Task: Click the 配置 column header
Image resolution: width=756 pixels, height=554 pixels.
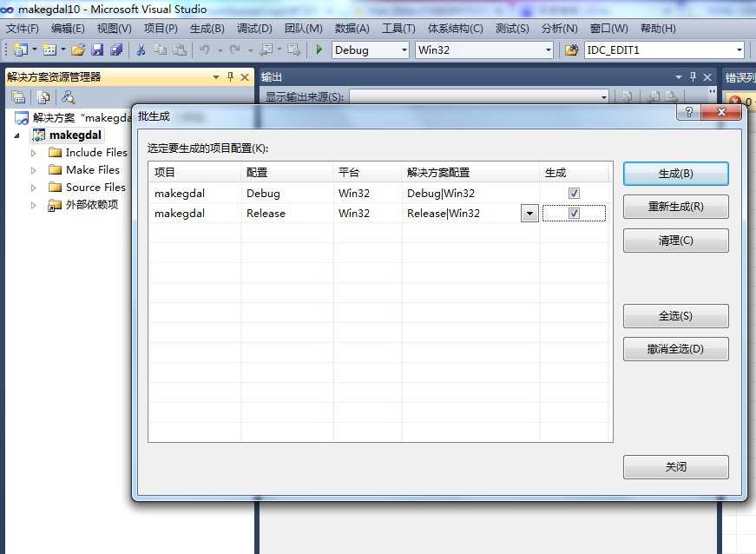Action: point(287,172)
